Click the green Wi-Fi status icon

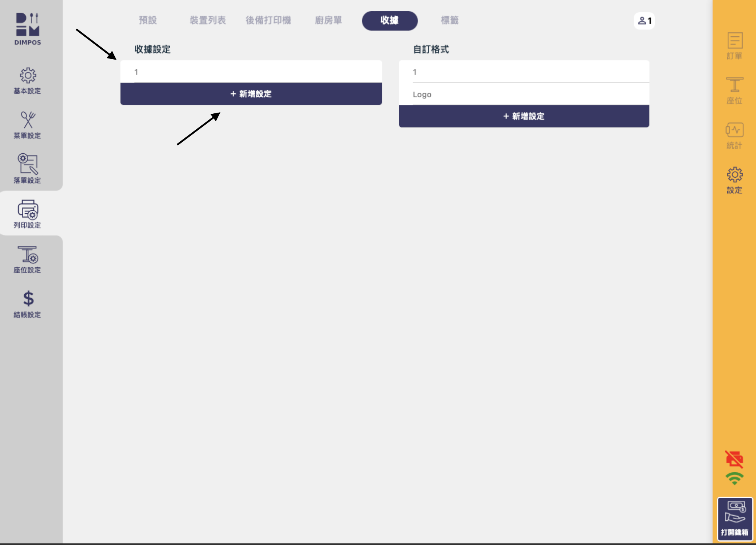(x=734, y=479)
